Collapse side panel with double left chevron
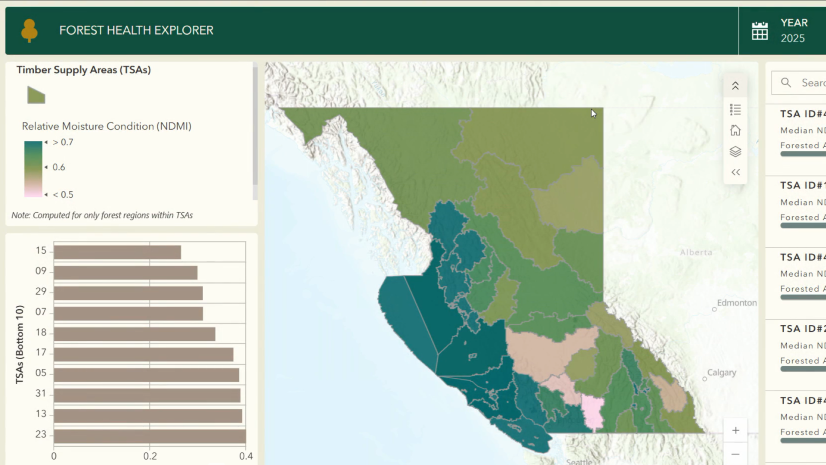Image resolution: width=826 pixels, height=465 pixels. 735,172
